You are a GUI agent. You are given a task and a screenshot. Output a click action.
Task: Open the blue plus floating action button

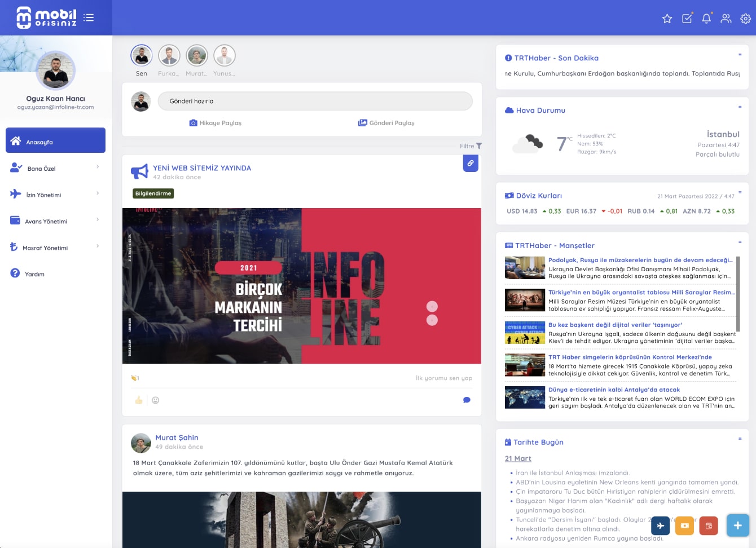pos(737,525)
